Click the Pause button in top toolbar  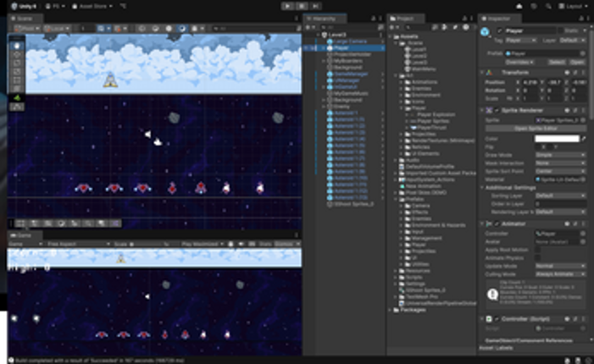click(302, 6)
